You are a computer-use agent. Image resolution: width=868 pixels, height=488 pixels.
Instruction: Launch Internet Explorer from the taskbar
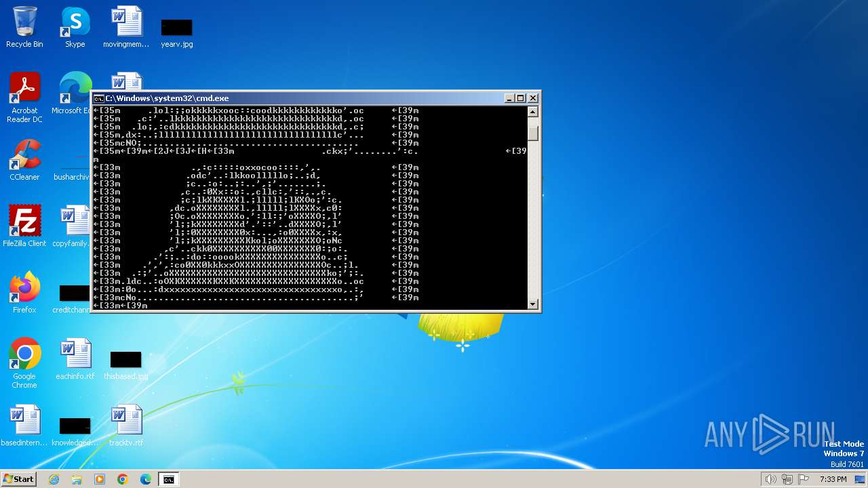coord(54,479)
